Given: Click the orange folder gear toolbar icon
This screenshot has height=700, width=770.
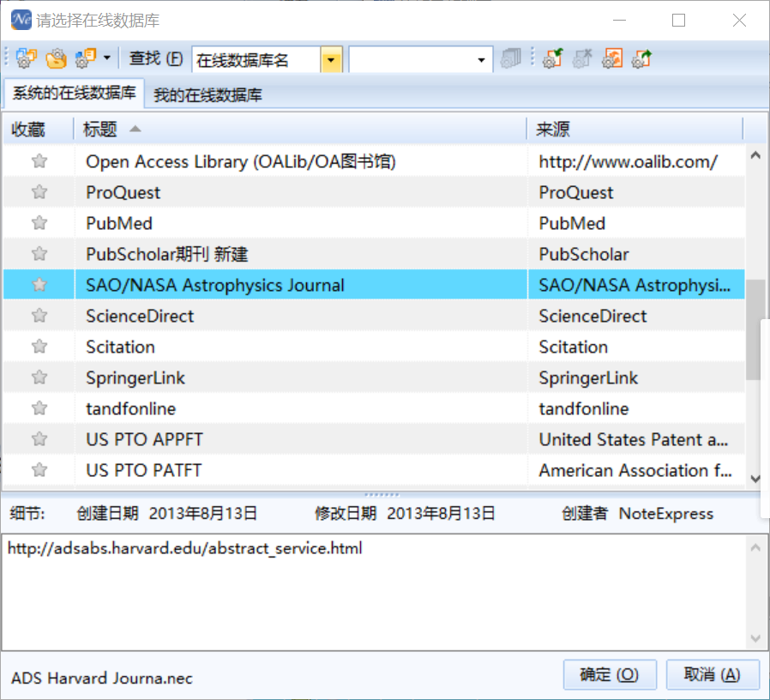Looking at the screenshot, I should (x=56, y=58).
